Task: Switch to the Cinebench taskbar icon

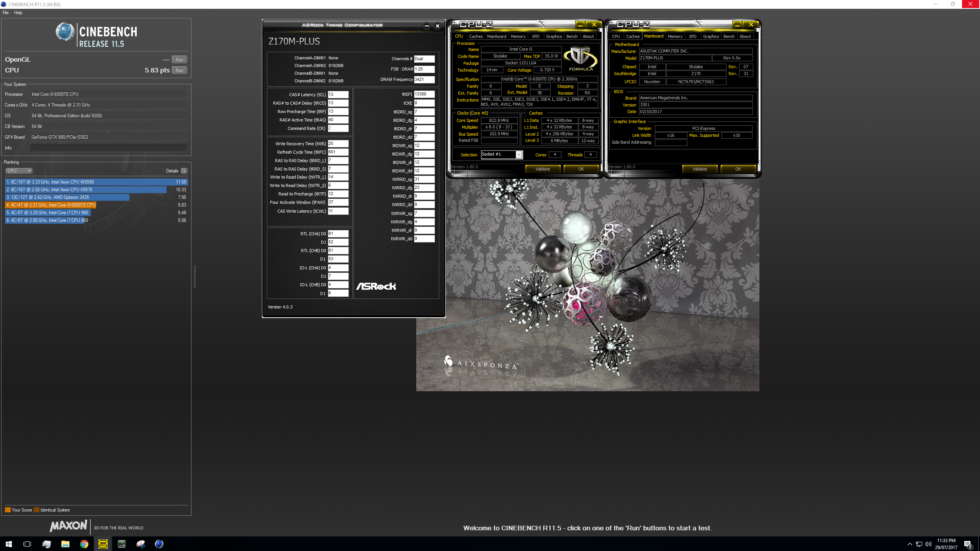Action: click(x=159, y=544)
